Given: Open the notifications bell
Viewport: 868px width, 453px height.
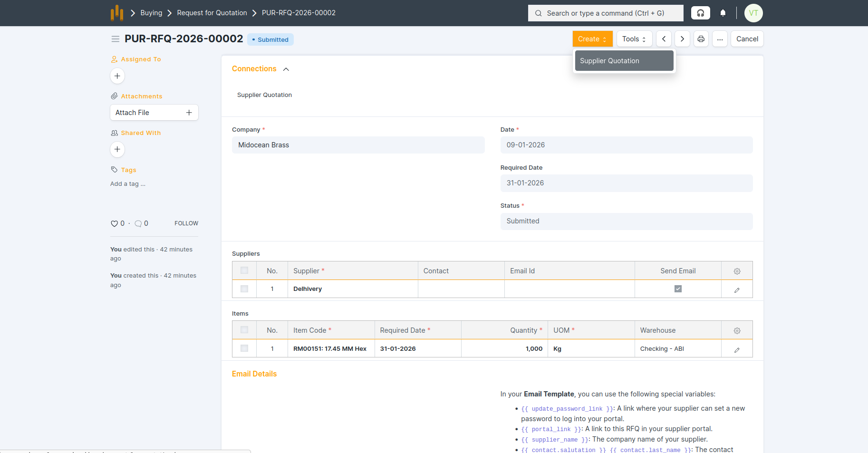Looking at the screenshot, I should pyautogui.click(x=723, y=13).
